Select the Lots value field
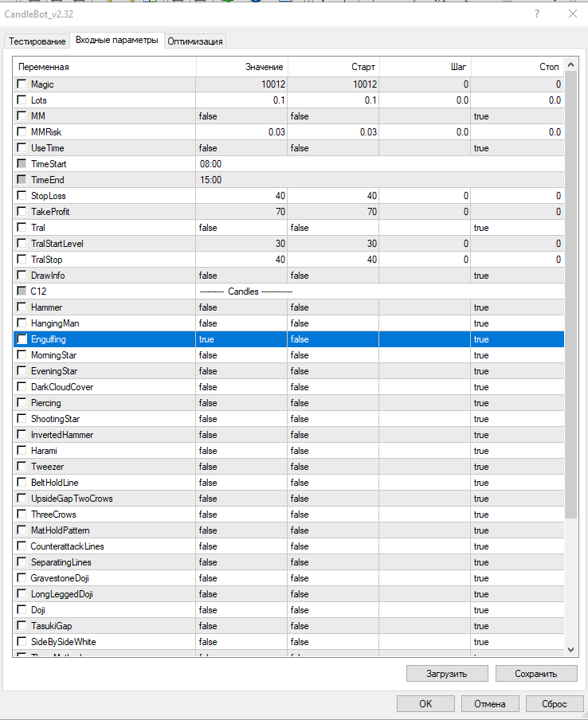This screenshot has height=720, width=588. tap(241, 100)
